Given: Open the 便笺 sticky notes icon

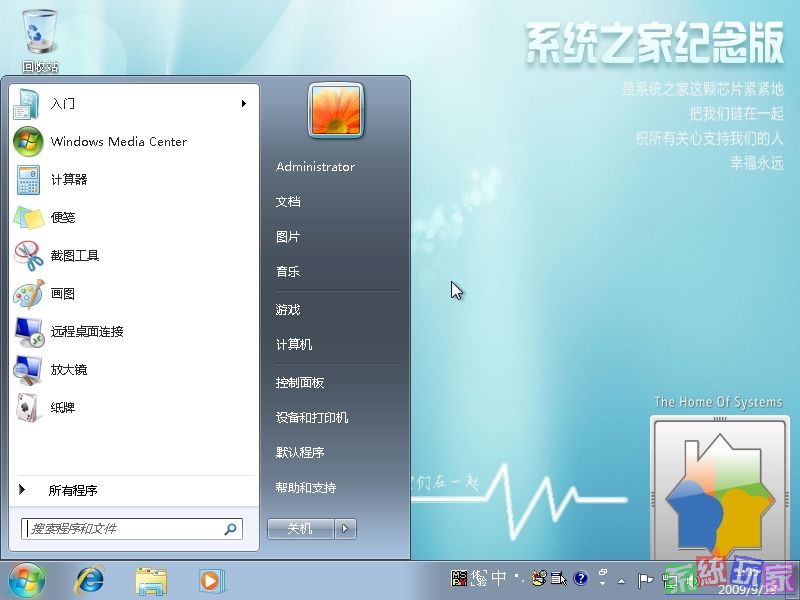Looking at the screenshot, I should 28,218.
